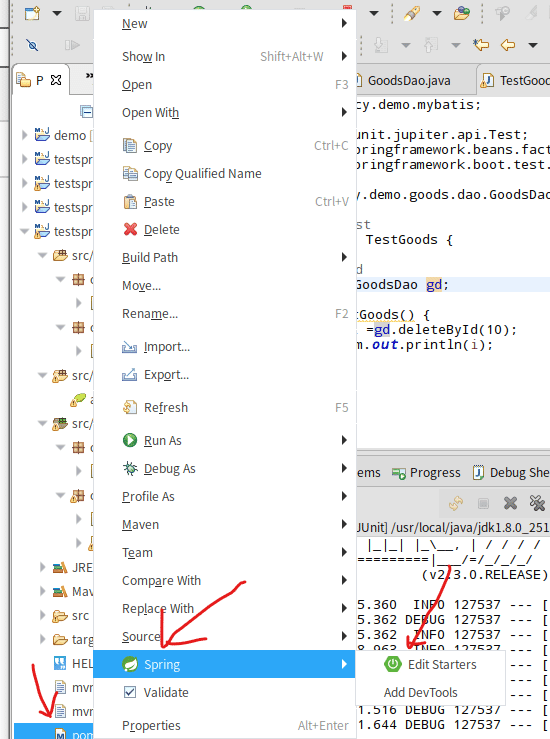
Task: Click the Import... icon
Action: pos(130,347)
